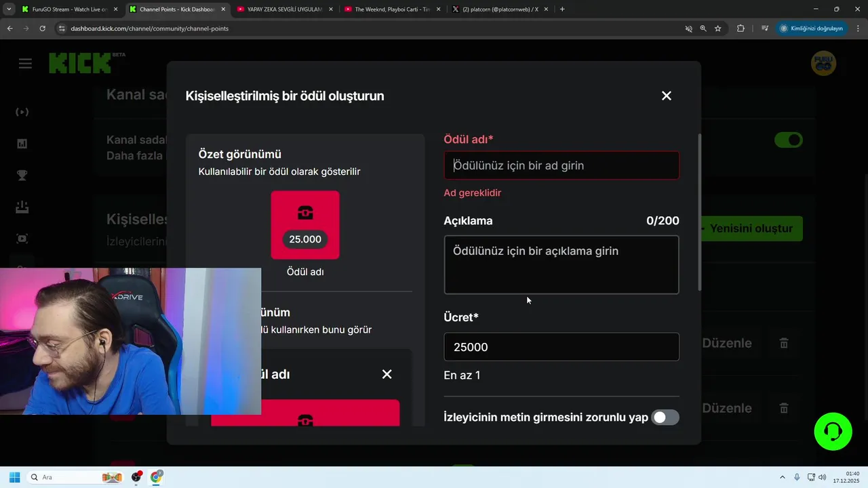The width and height of the screenshot is (868, 488).
Task: Enable İzleyicinin metin girmesini zorunlu yap toggle
Action: [x=665, y=418]
